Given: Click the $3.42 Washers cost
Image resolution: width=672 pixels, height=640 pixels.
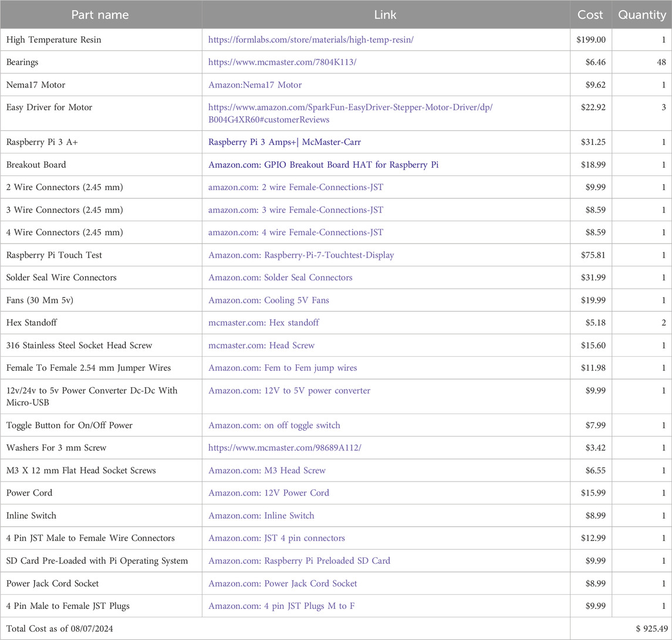Looking at the screenshot, I should coord(596,448).
